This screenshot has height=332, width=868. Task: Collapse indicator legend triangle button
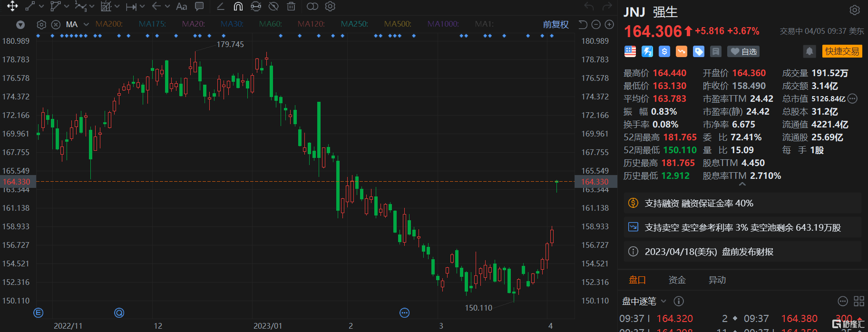20,25
